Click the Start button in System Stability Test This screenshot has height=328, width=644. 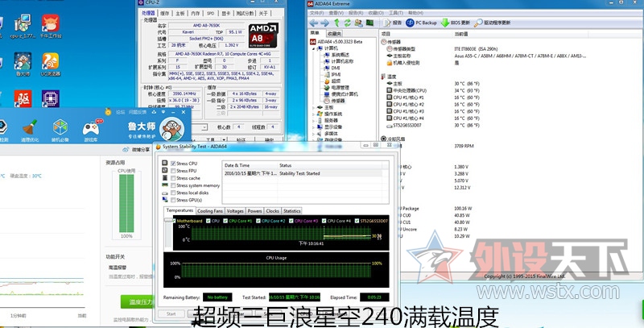pyautogui.click(x=171, y=313)
